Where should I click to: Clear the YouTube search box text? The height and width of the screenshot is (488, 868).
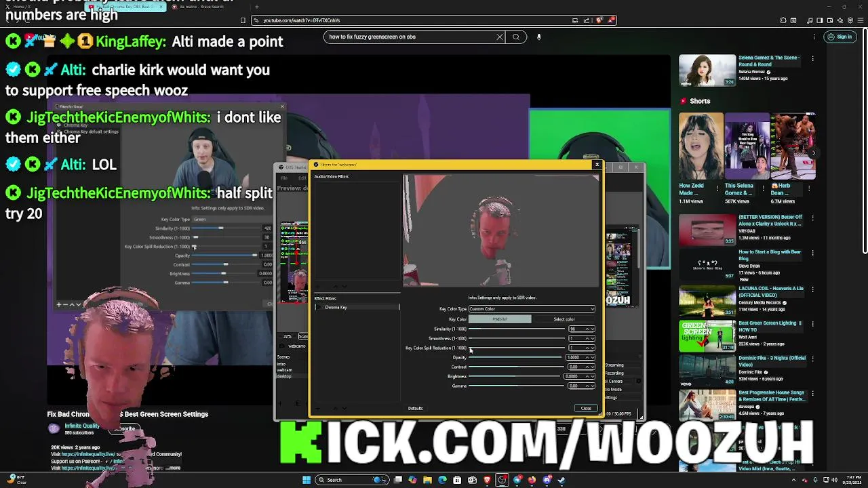[500, 37]
